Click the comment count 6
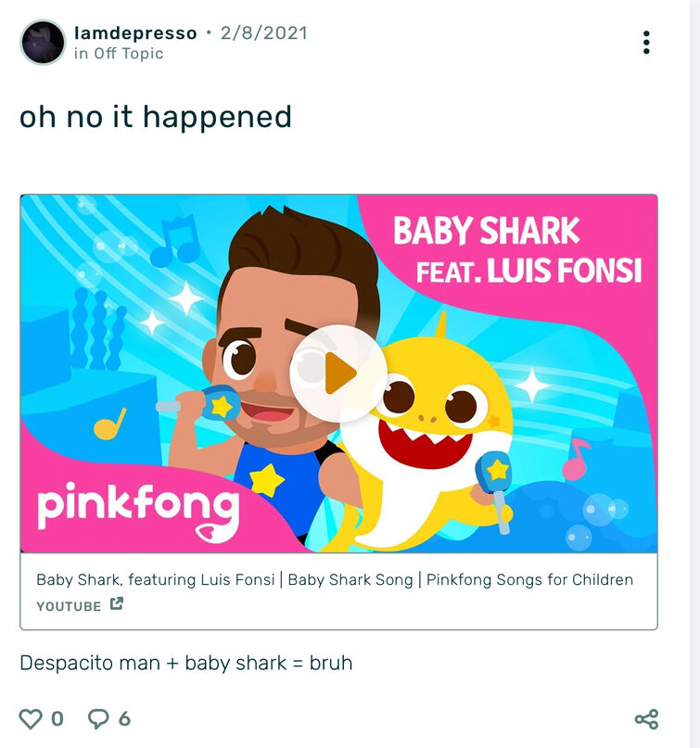700x748 pixels. coord(124,719)
